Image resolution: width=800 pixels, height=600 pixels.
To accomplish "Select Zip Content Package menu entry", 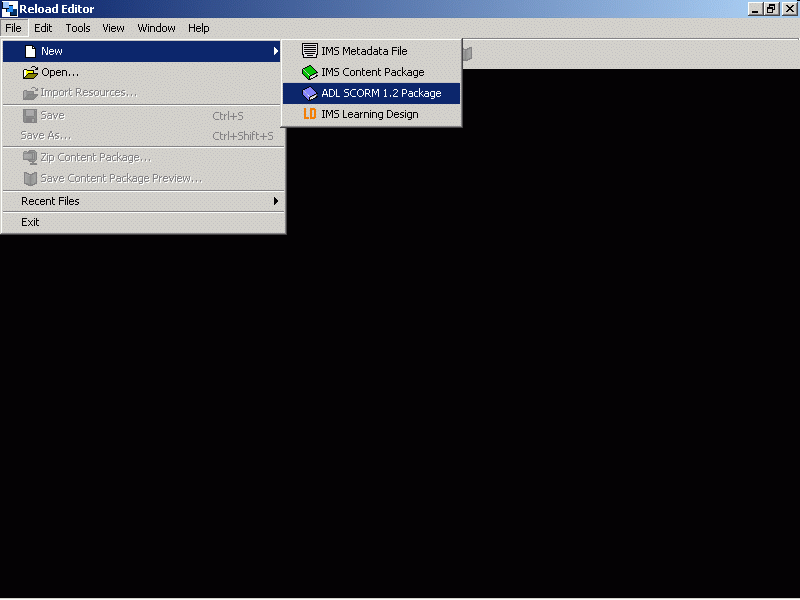I will (95, 157).
